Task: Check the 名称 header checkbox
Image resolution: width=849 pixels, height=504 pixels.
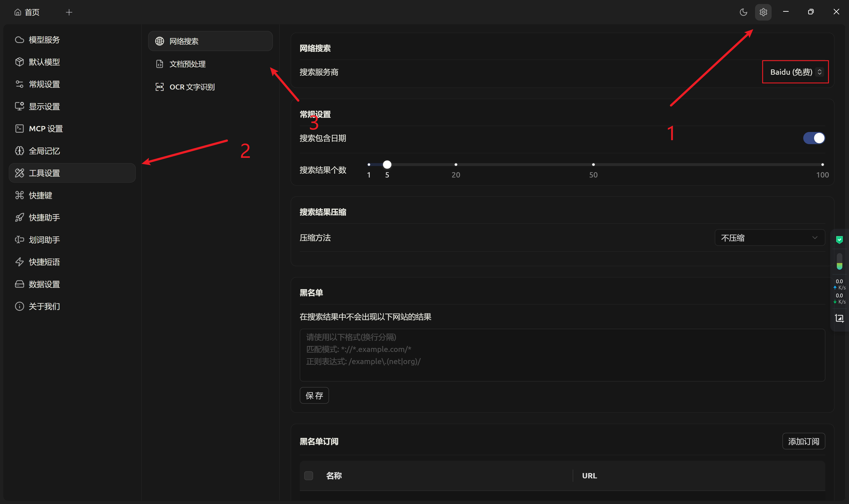Action: click(308, 475)
